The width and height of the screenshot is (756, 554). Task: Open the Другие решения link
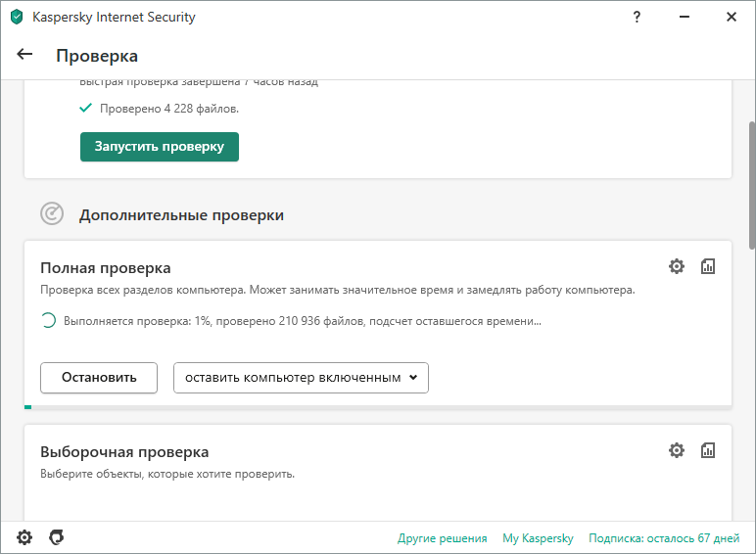click(x=443, y=538)
